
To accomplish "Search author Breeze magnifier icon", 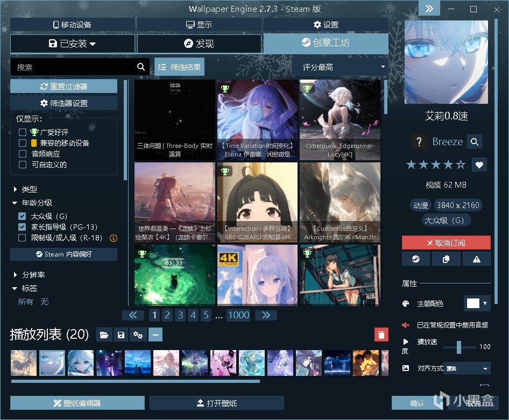I will (474, 142).
